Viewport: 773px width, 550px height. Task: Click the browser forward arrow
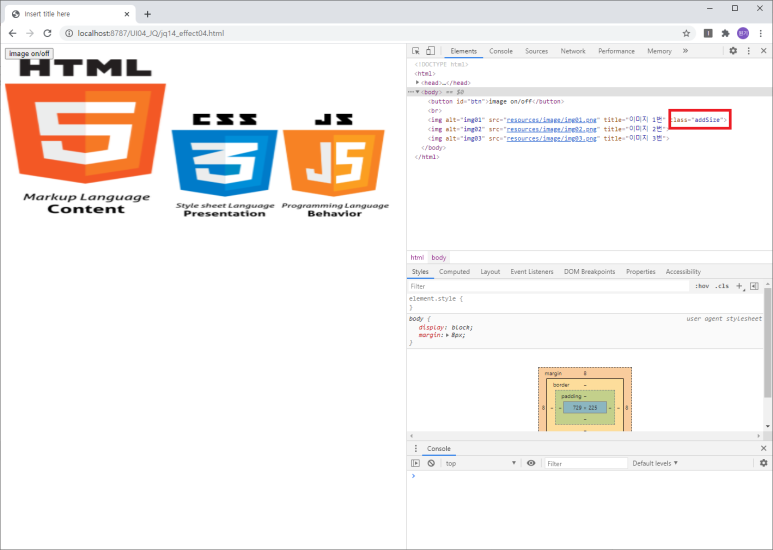point(30,33)
